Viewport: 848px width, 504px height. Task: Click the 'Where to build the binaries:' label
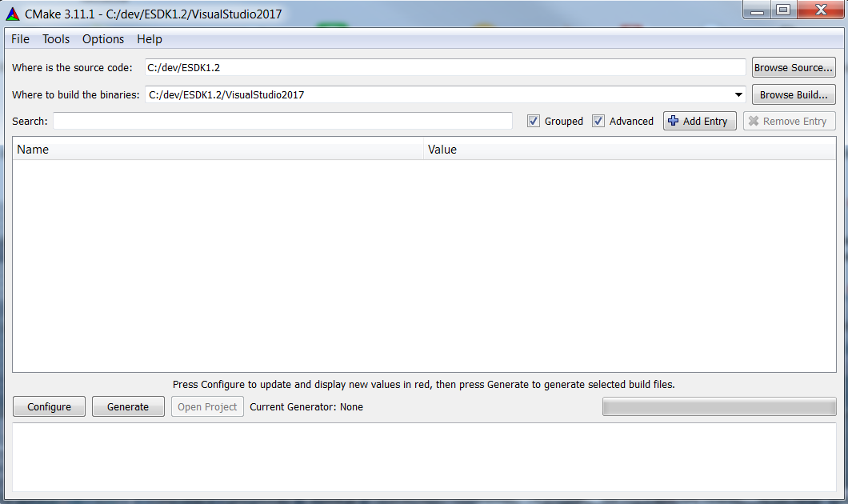pos(76,94)
